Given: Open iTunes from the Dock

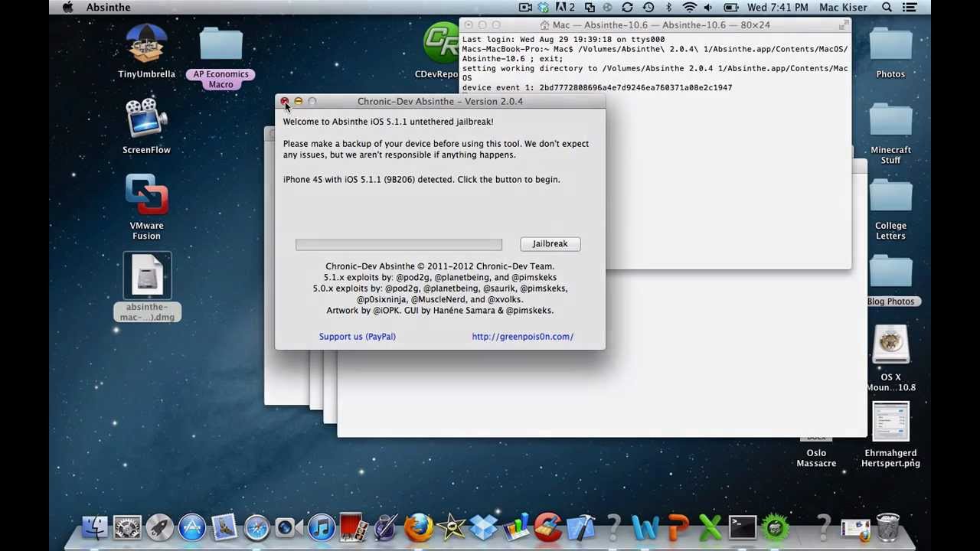Looking at the screenshot, I should (322, 527).
